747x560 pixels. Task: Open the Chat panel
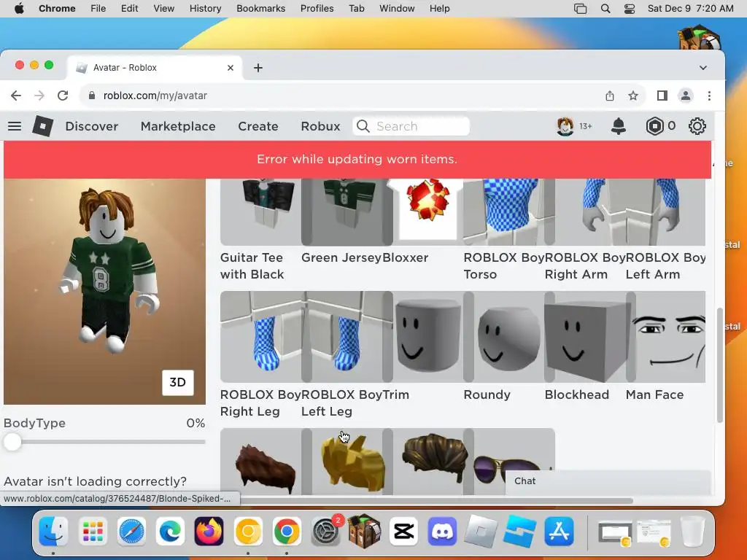[608, 481]
